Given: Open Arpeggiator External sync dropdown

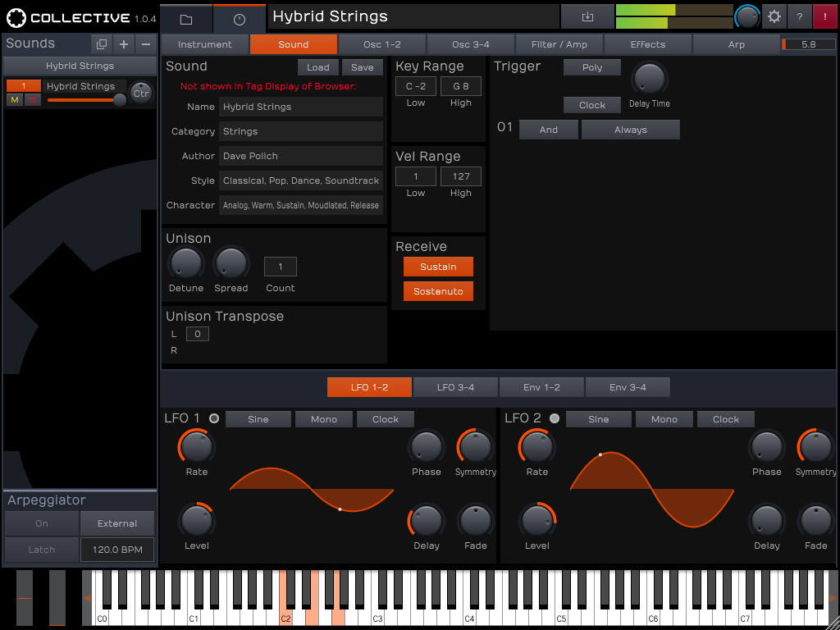Looking at the screenshot, I should (x=117, y=523).
